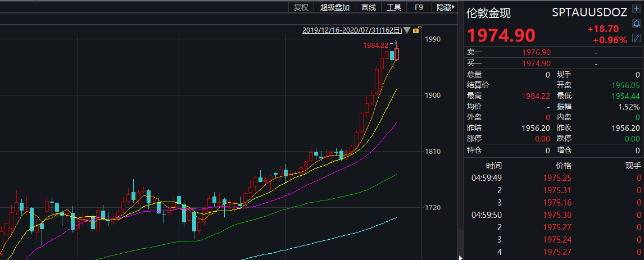This screenshot has width=644, height=260.
Task: Open the pencil note icon
Action: [637, 38]
